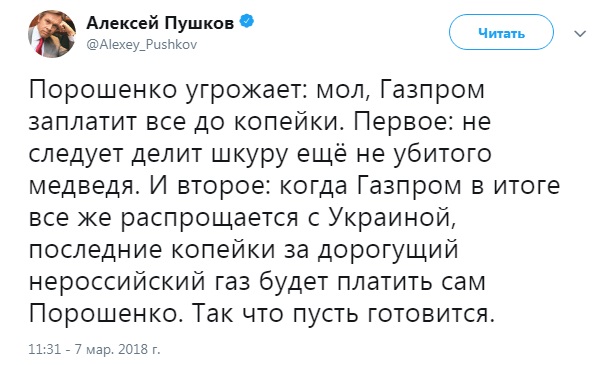
Task: Click the word дорогущий in the tweet
Action: [x=388, y=251]
